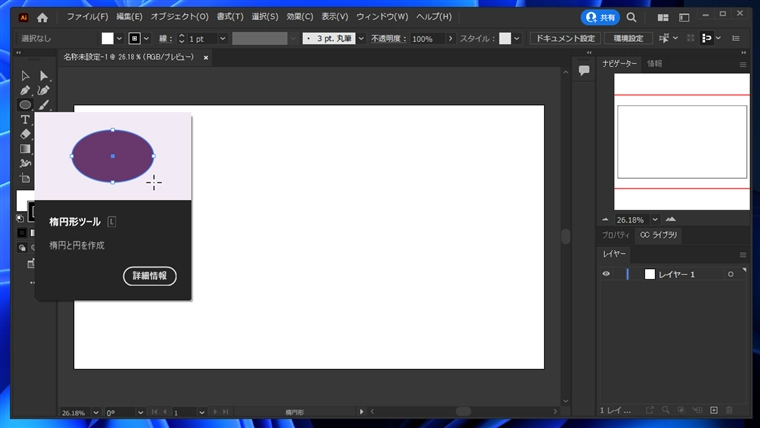Open the ファイル(F) menu
The image size is (760, 428).
[x=87, y=16]
